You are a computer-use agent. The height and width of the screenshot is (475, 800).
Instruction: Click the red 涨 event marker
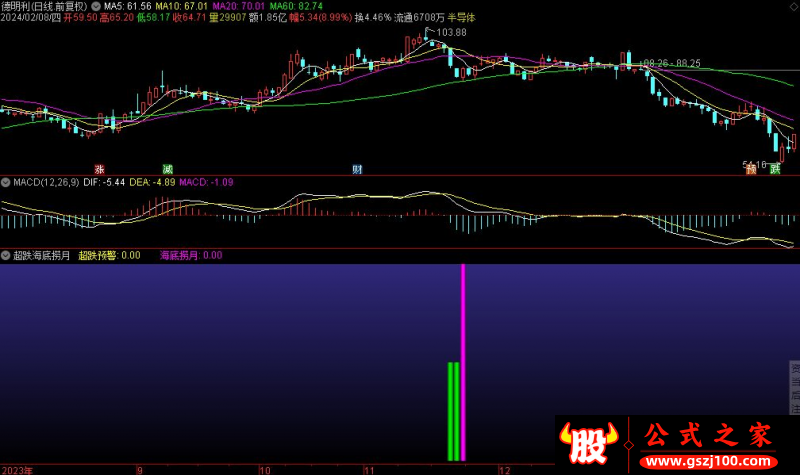(x=99, y=169)
